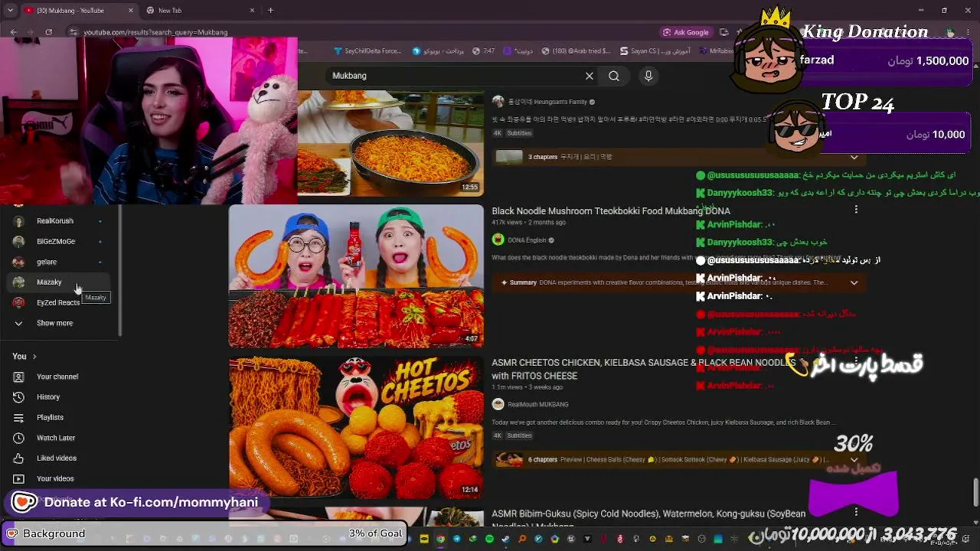Click the gelare channel avatar
The image size is (980, 551).
[19, 262]
